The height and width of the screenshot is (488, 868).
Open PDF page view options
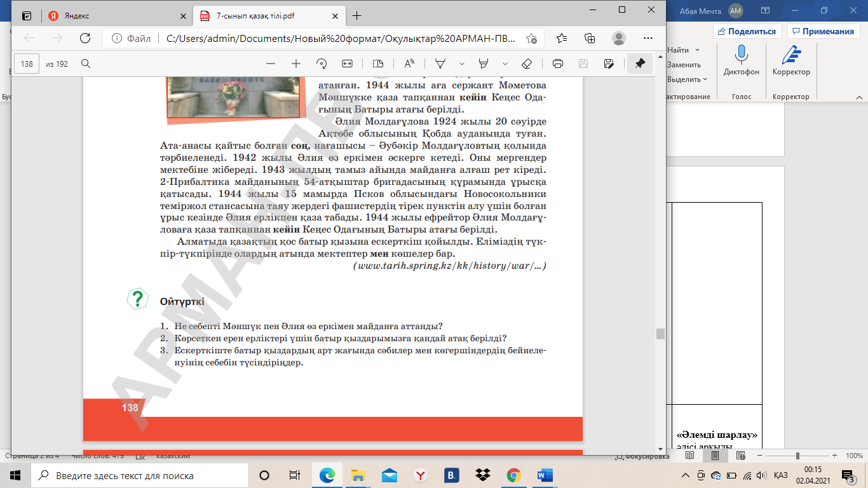pyautogui.click(x=378, y=64)
